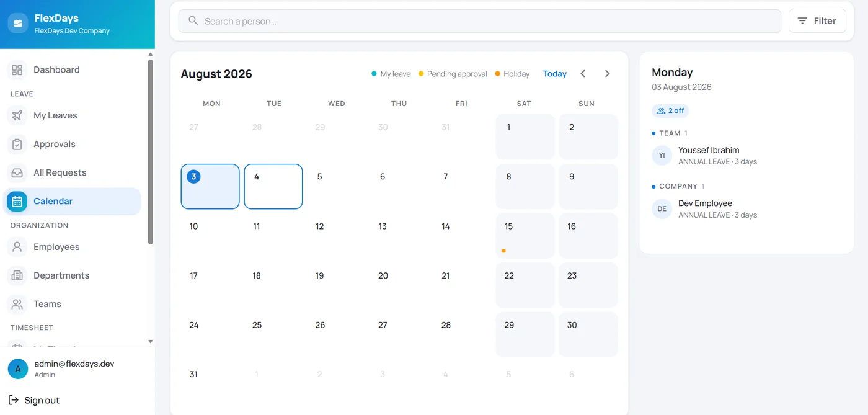
Task: Focus the Search a person field
Action: click(x=480, y=21)
